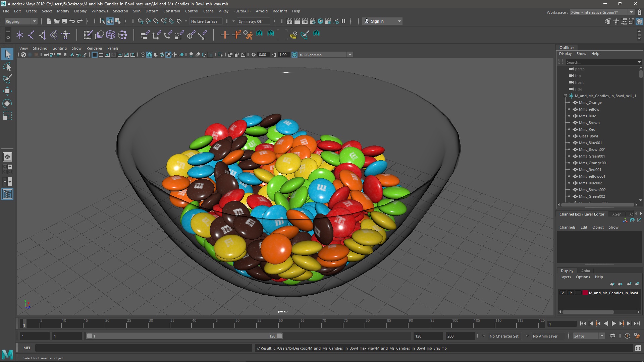Switch to the Anim layer tab

coord(585,271)
